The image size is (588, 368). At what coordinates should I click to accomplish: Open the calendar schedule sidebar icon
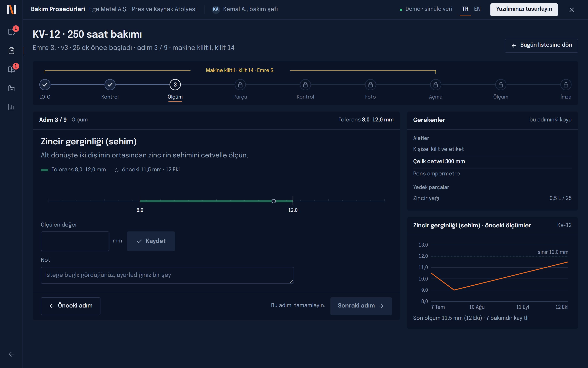(11, 32)
